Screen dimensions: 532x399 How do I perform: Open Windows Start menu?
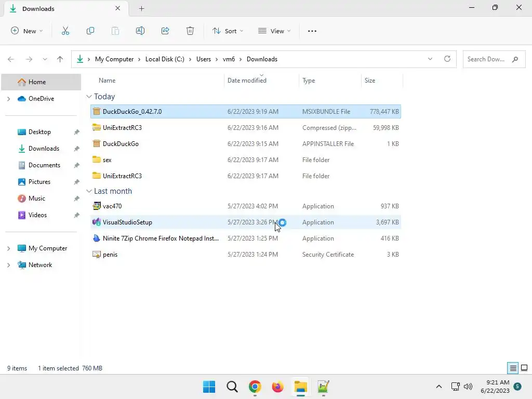209,387
